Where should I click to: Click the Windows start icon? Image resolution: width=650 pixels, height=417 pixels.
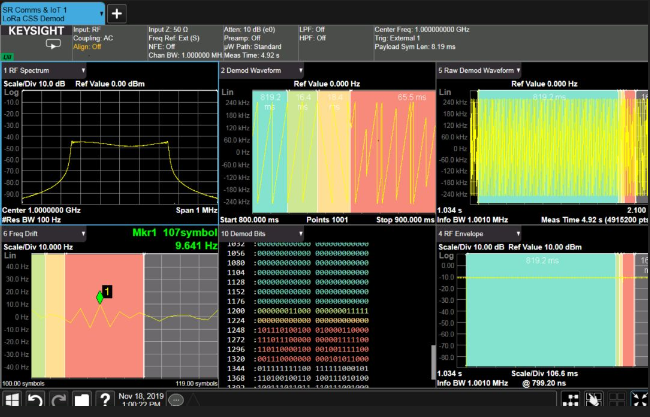coord(12,400)
